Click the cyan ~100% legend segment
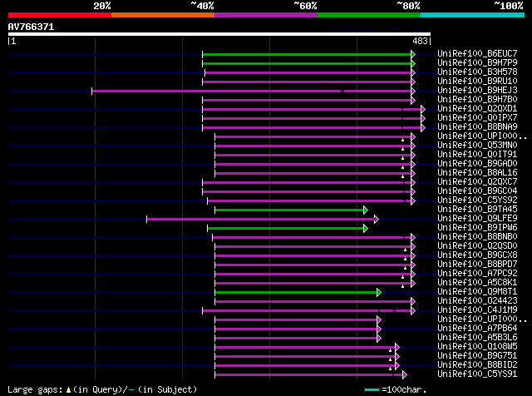This screenshot has width=532, height=396. pos(473,15)
